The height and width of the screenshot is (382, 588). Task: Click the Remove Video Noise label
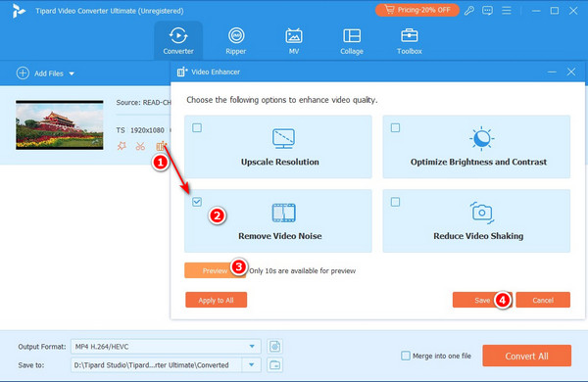click(x=279, y=236)
